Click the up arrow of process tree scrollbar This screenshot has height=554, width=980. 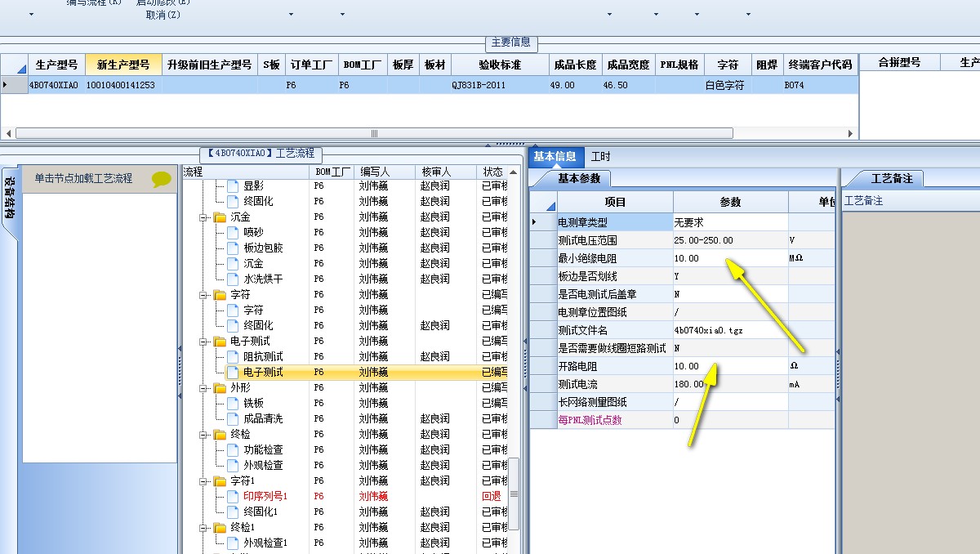514,172
